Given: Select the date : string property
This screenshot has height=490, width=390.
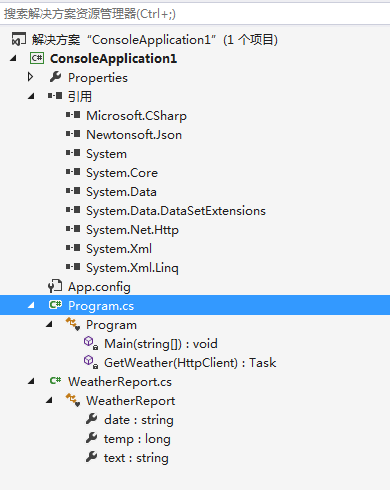Looking at the screenshot, I should click(x=139, y=420).
